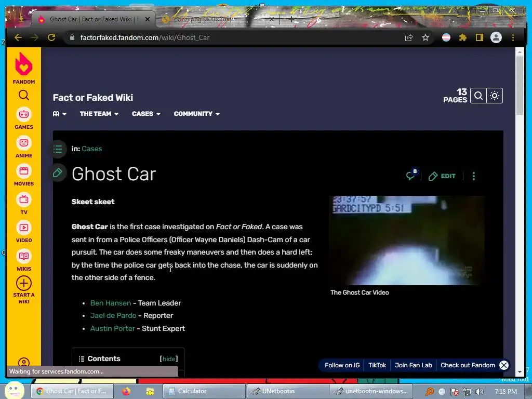532x399 pixels.
Task: Click the Start a Wiki plus icon
Action: tap(24, 283)
